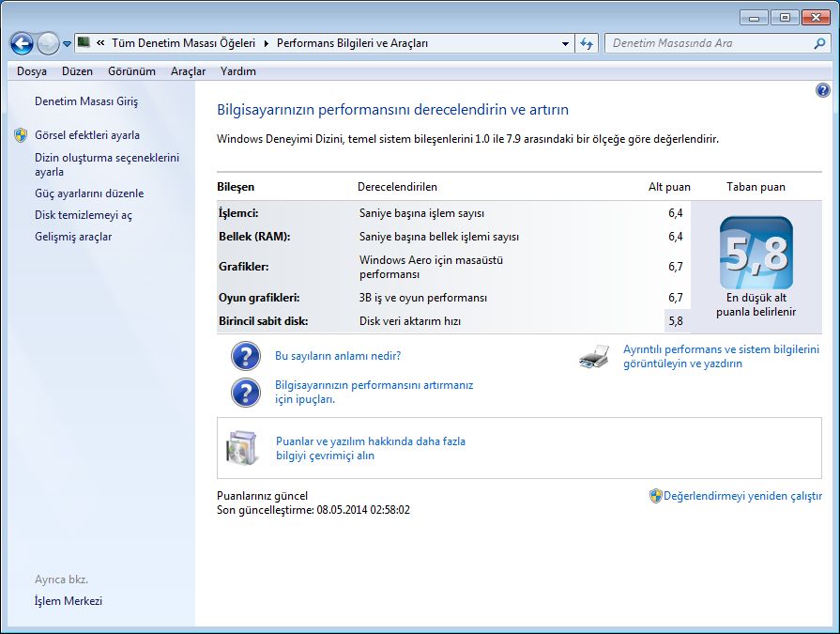Screen dimensions: 840x634
Task: Open Bilgisayarınızın performansını artırmanız için ipuçları
Action: [374, 392]
